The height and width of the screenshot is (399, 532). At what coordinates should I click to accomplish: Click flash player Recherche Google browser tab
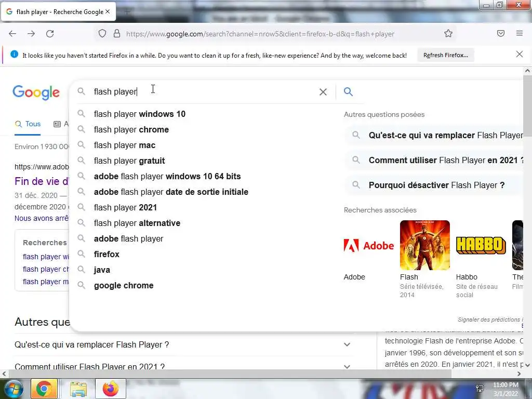point(58,11)
